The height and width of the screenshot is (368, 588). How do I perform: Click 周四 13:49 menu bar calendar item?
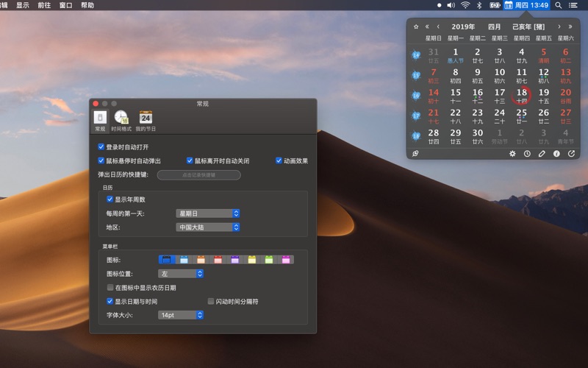tap(526, 5)
